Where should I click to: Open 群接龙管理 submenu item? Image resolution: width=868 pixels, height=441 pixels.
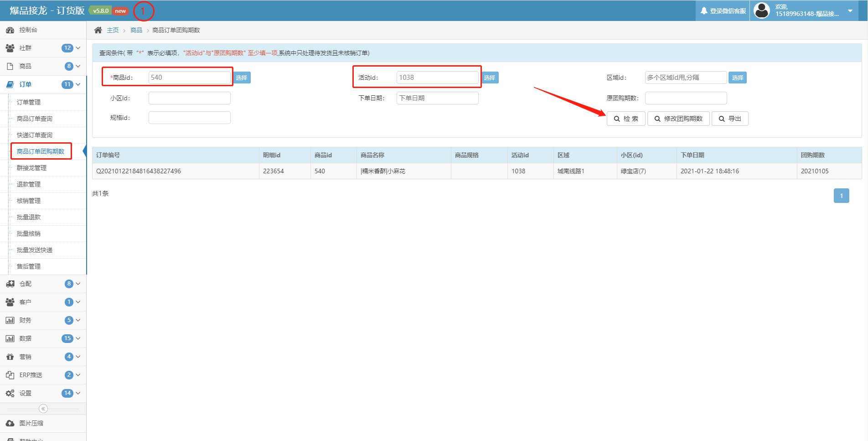32,168
